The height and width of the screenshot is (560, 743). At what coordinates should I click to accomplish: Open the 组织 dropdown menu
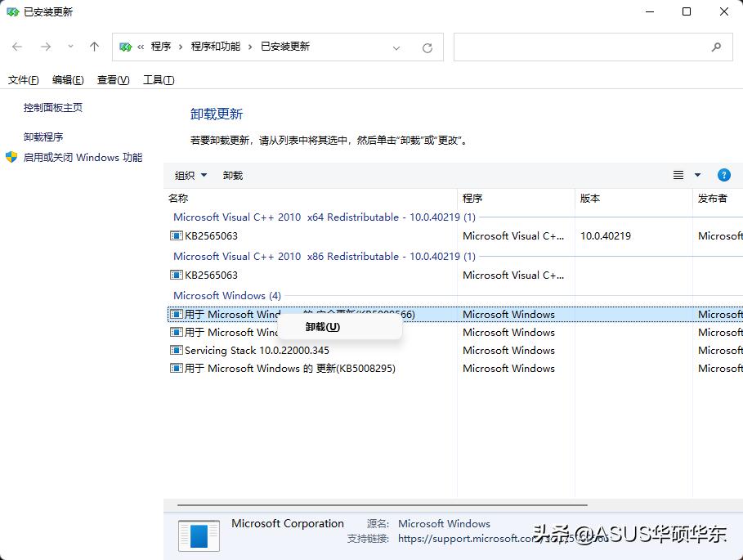(x=190, y=174)
